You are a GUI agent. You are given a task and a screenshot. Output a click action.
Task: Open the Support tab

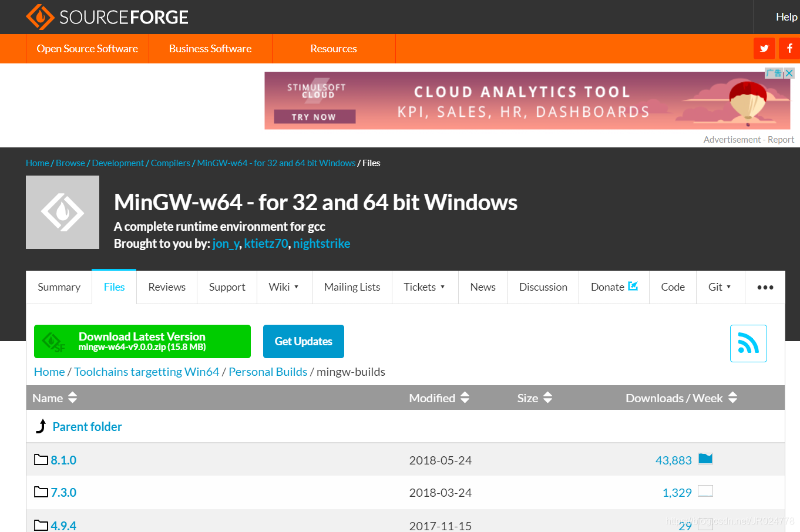point(227,287)
